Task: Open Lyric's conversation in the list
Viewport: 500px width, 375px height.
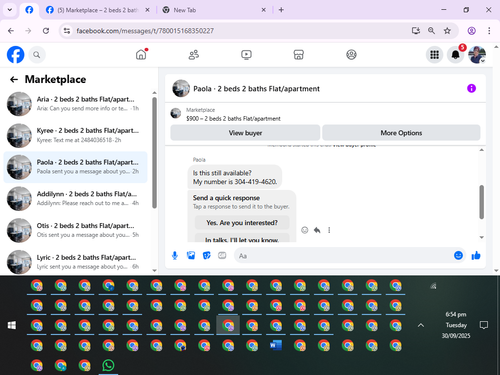Action: pyautogui.click(x=76, y=262)
